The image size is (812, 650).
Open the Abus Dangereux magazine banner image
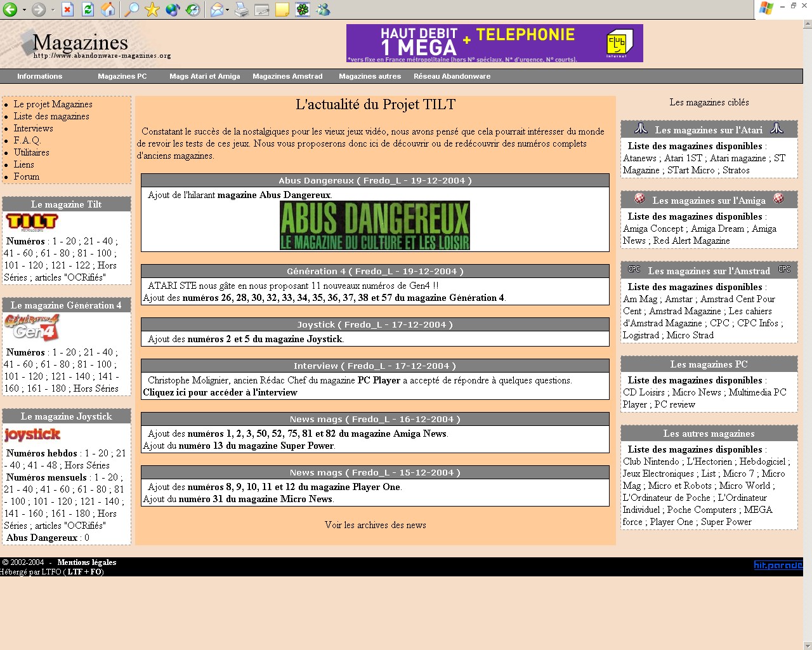pyautogui.click(x=375, y=225)
